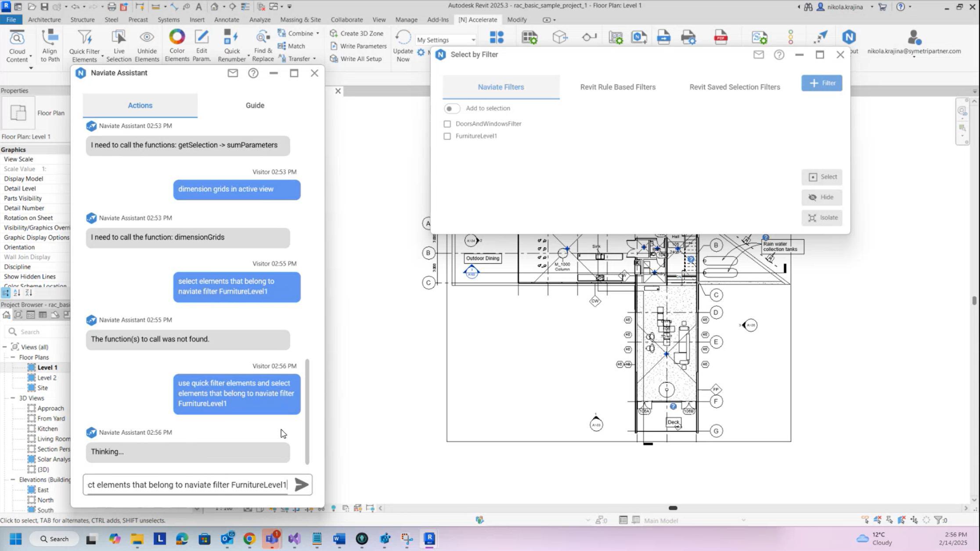Check the FurnitureLevel1 filter checkbox
The image size is (980, 551).
pyautogui.click(x=447, y=136)
